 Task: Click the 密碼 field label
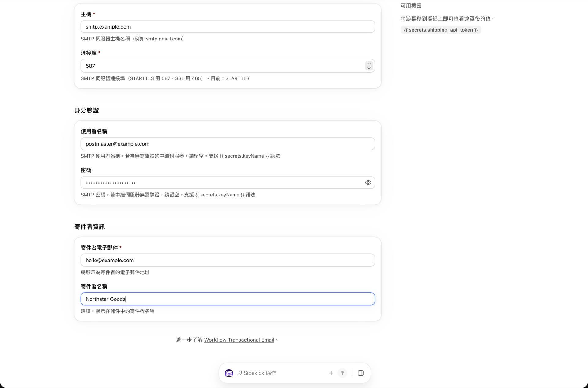[86, 170]
